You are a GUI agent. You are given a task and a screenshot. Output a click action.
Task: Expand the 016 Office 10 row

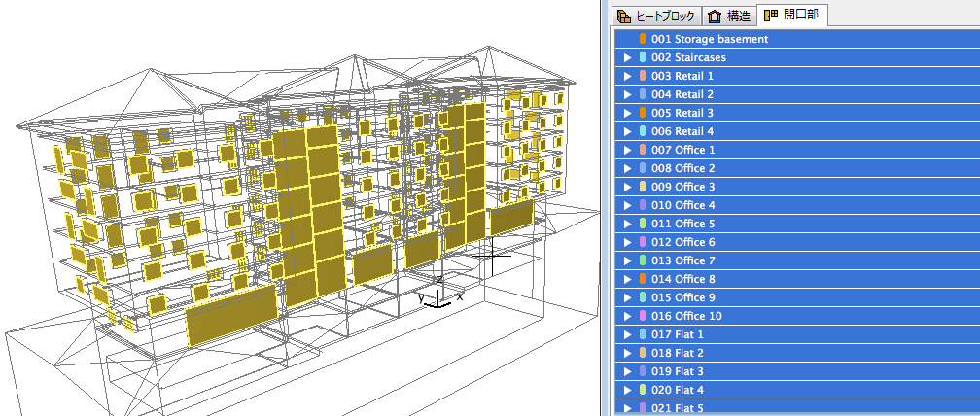point(628,316)
